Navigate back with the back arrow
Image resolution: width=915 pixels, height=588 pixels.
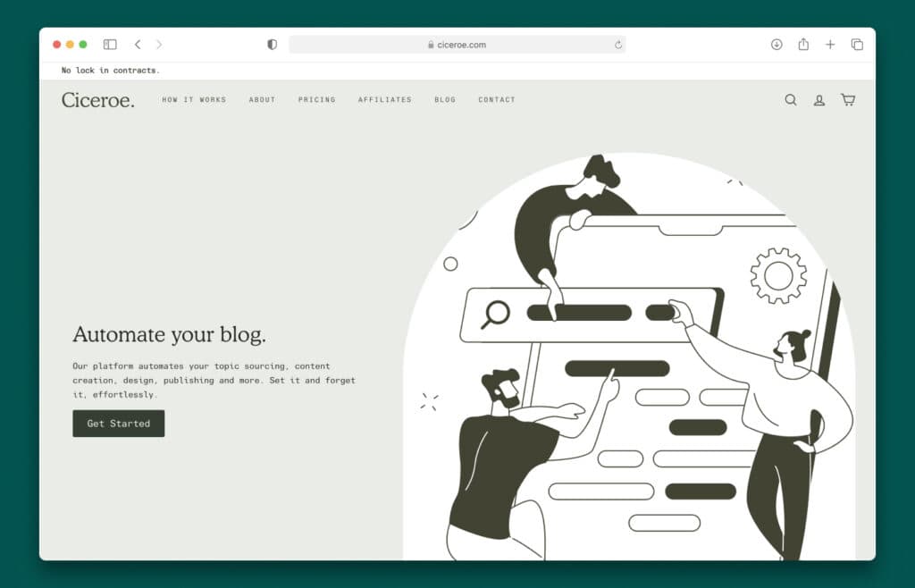click(137, 44)
